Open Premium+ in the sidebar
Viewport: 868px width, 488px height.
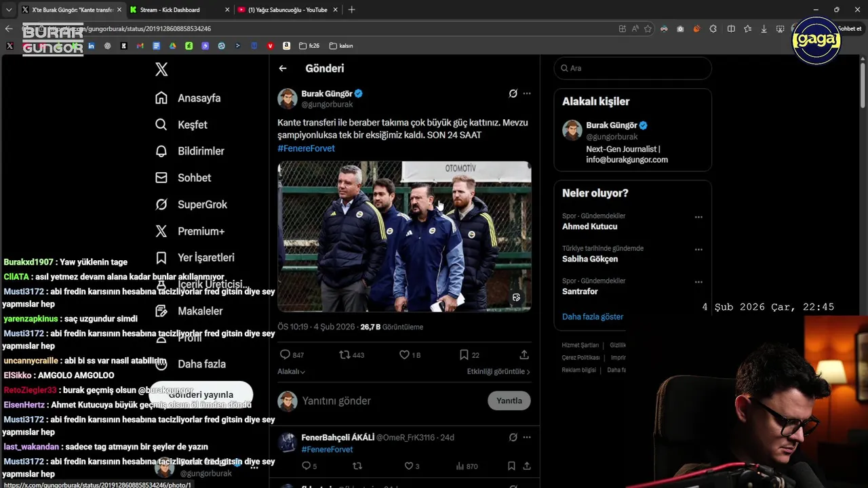[190, 231]
